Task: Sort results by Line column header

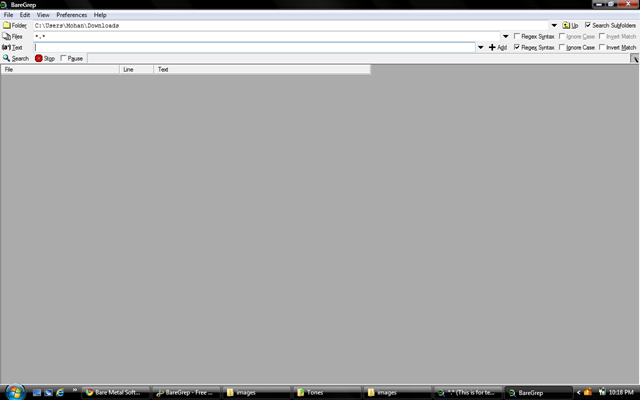Action: (x=136, y=69)
